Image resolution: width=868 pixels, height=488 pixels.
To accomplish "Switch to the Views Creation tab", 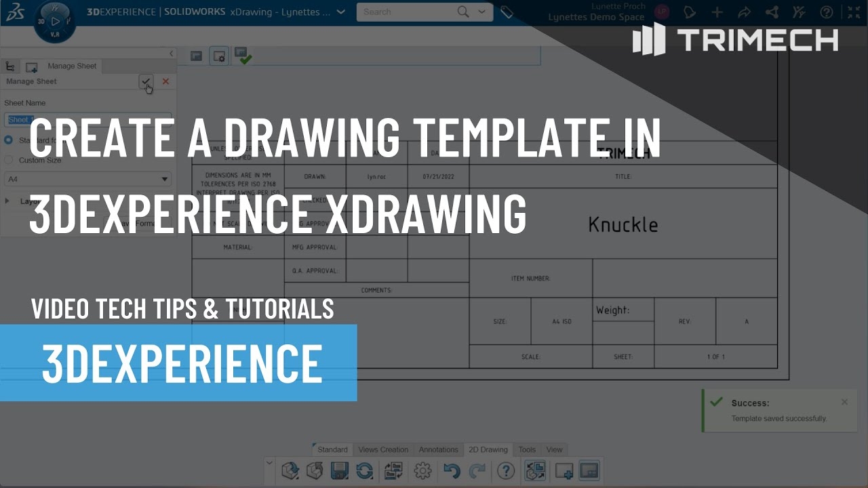I will pyautogui.click(x=383, y=449).
